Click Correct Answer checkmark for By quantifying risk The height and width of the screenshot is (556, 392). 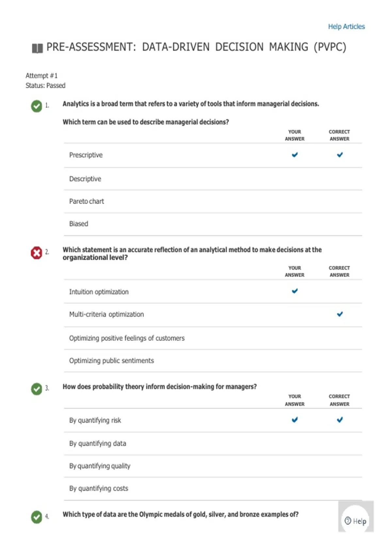pyautogui.click(x=340, y=420)
